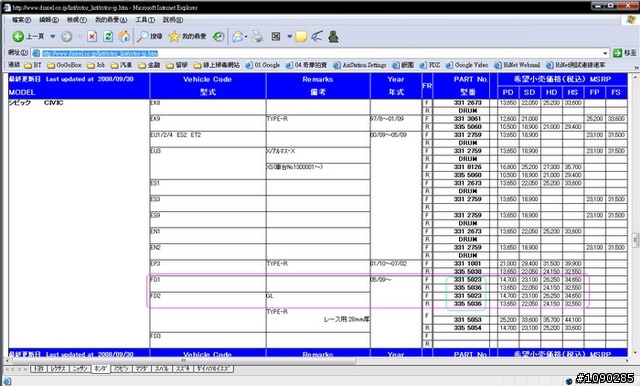Open the 工具 (Tools) menu
This screenshot has height=386, width=640.
pos(145,20)
